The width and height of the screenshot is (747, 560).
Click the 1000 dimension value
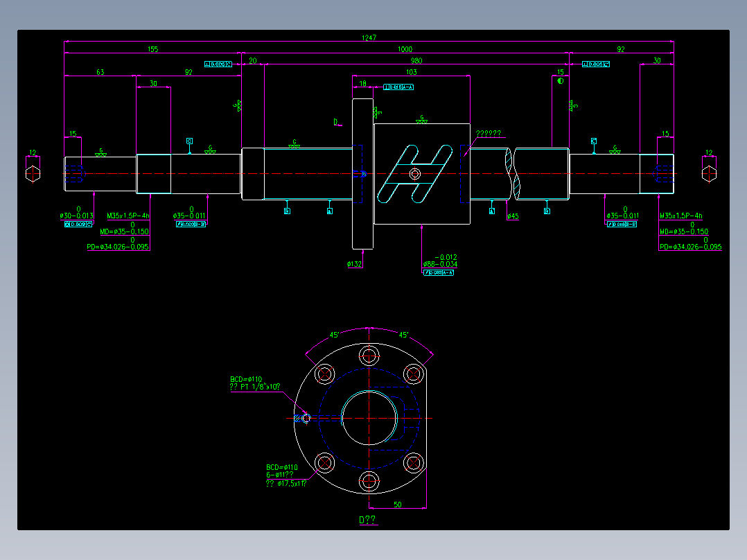[x=405, y=49]
